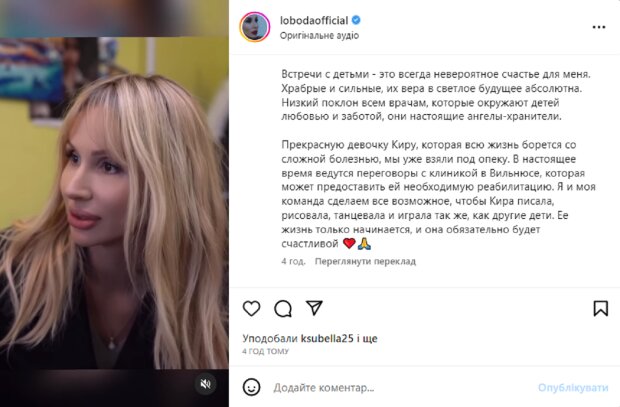Save post using the bookmark icon
The width and height of the screenshot is (620, 407).
click(x=600, y=309)
